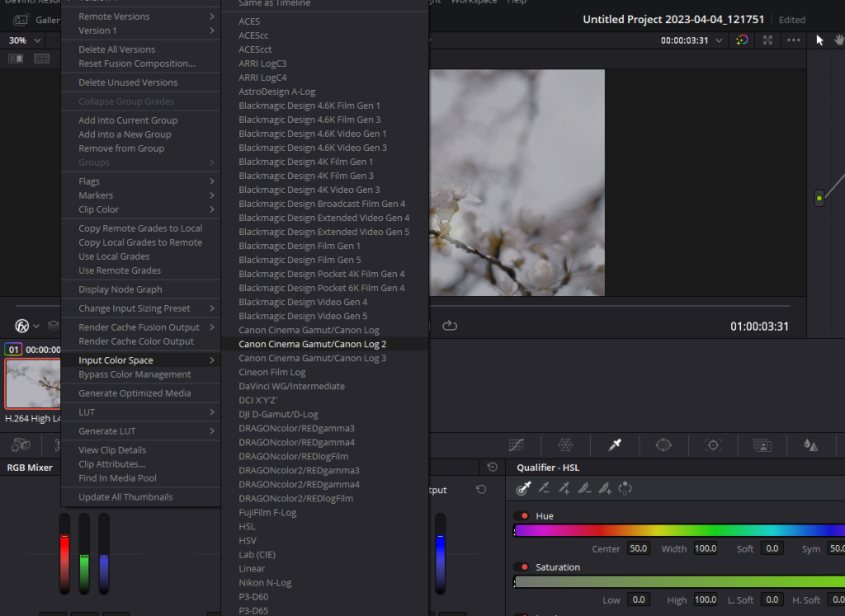Choose DaVinci WG/Intermediate color space
The height and width of the screenshot is (616, 845).
325,386
